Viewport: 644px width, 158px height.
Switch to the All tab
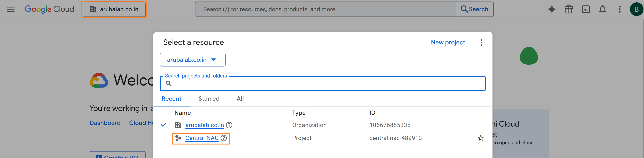[x=240, y=99]
